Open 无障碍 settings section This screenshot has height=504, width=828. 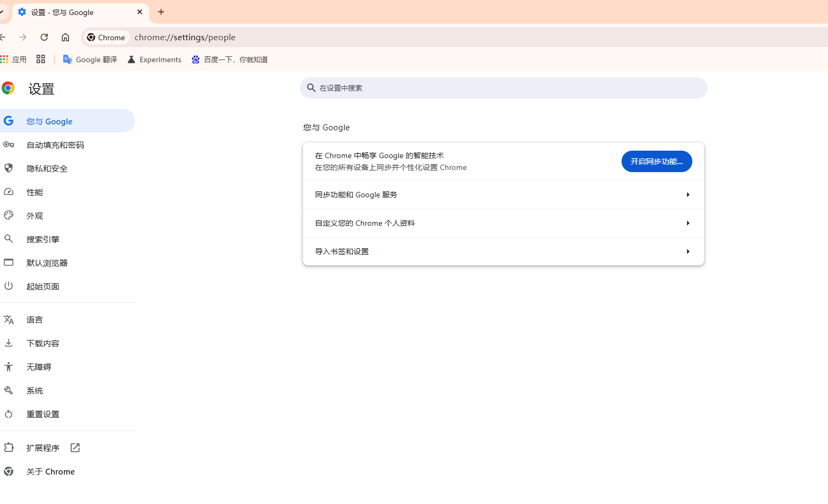pos(67,367)
